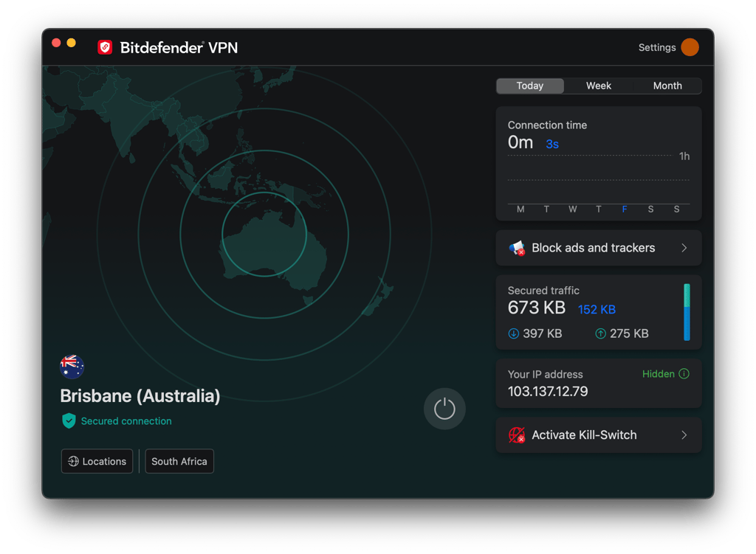Open the Locations list
This screenshot has width=756, height=554.
[x=97, y=461]
